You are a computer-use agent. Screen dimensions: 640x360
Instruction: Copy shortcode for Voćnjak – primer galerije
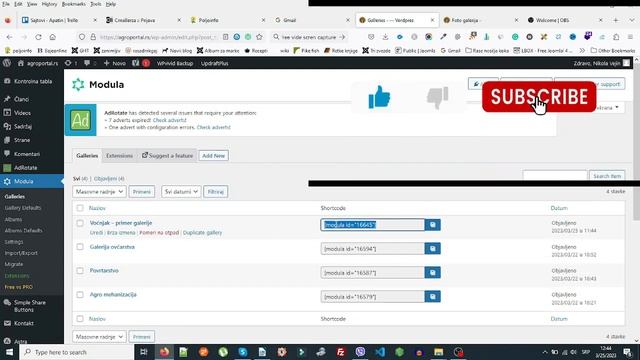[x=433, y=225]
